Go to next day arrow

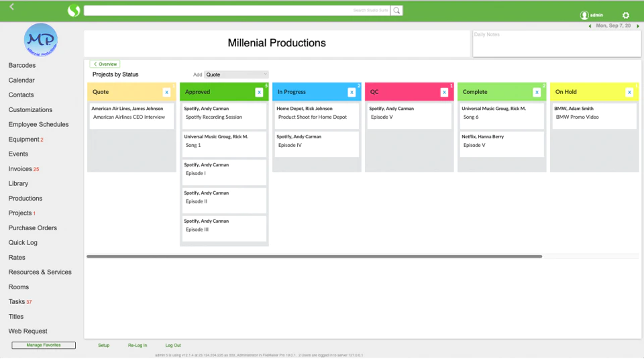(638, 26)
